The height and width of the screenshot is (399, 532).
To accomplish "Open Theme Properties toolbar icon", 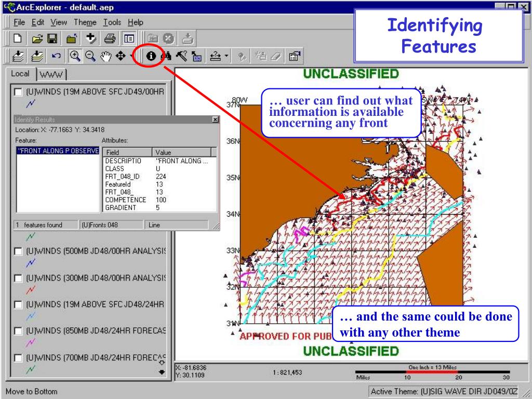I will click(294, 56).
